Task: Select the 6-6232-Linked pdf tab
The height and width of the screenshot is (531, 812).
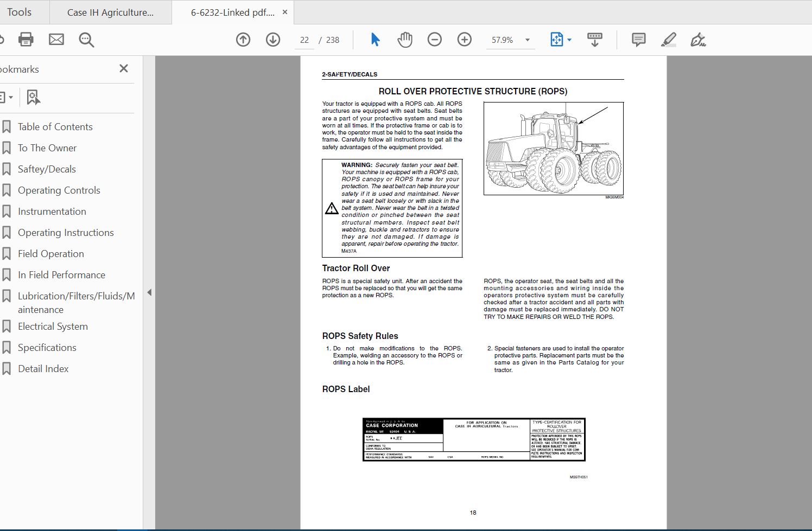Action: click(x=233, y=12)
